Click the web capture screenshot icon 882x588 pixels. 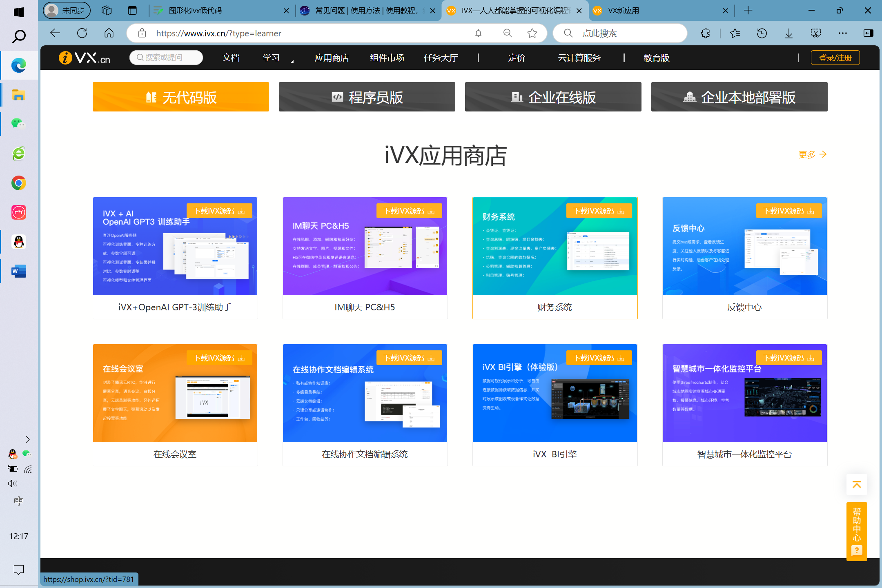point(815,33)
